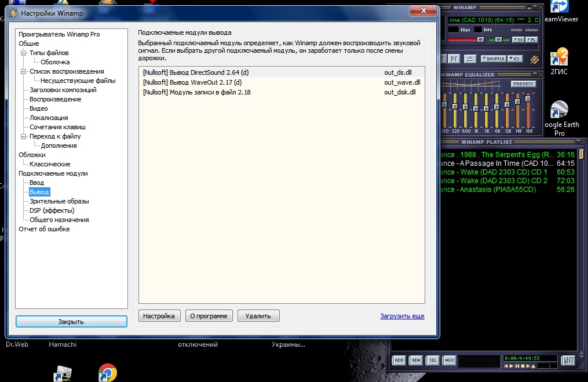
Task: Open Зрительные образы plugins page
Action: click(x=59, y=201)
